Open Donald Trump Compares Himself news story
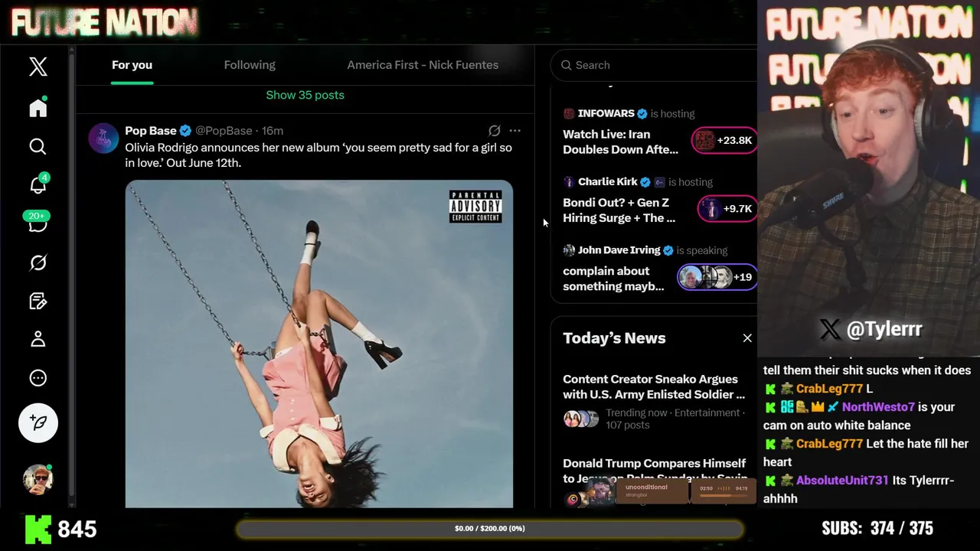 pyautogui.click(x=655, y=471)
